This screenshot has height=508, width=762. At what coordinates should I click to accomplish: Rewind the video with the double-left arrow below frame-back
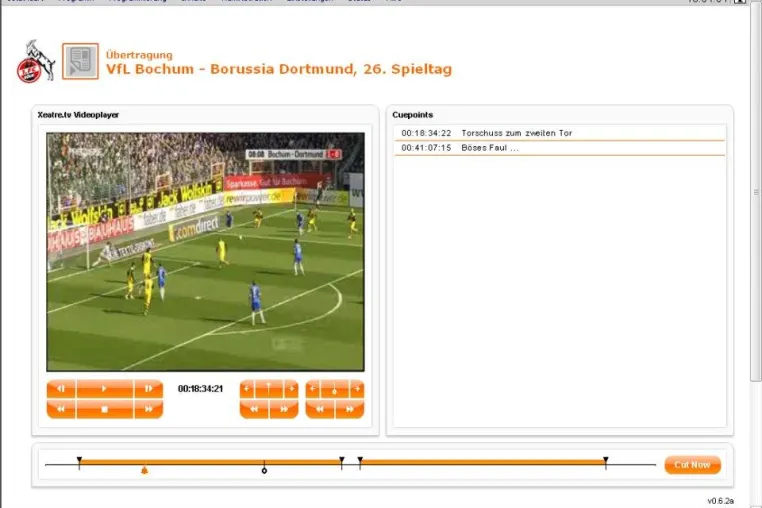61,409
